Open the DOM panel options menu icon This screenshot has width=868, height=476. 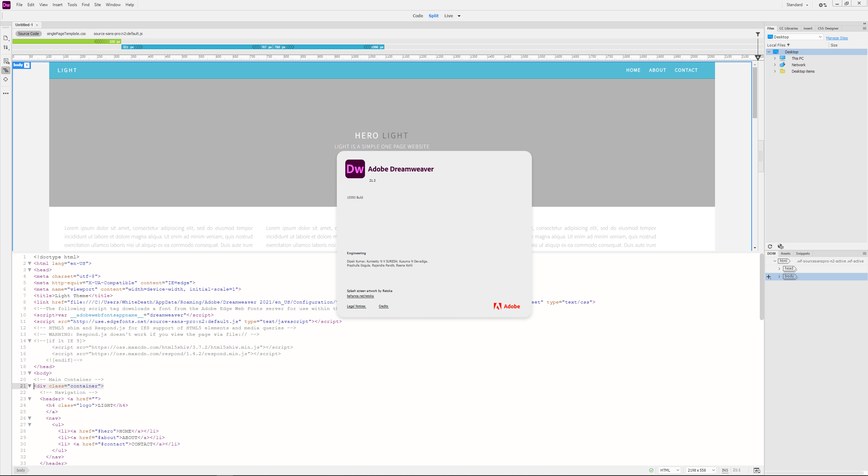click(x=864, y=254)
